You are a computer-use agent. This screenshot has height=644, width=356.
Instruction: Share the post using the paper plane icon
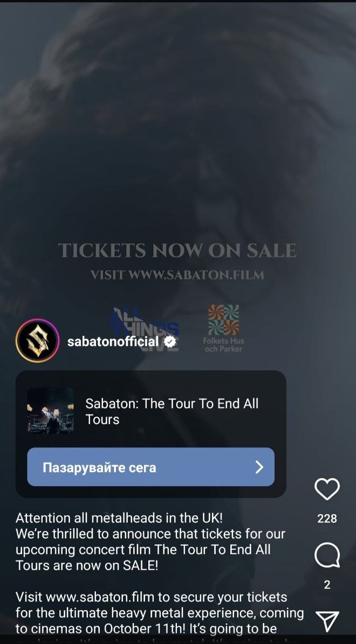[327, 621]
